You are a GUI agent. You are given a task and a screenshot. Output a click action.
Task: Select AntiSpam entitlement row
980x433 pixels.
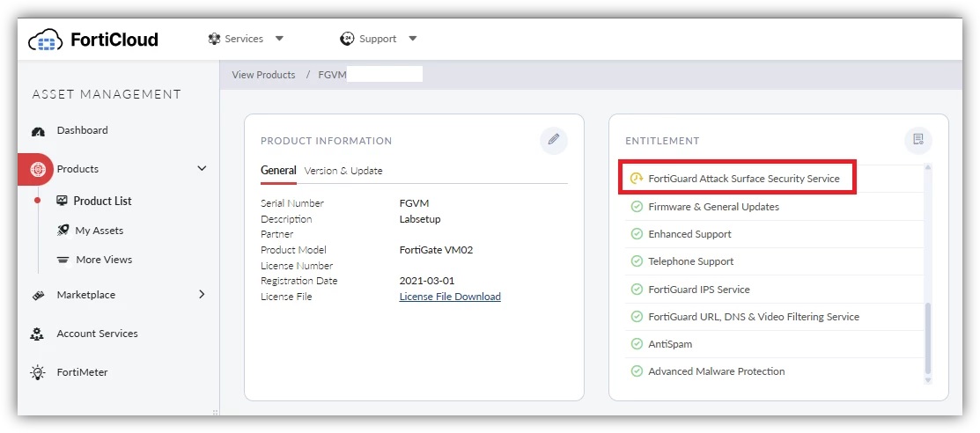click(x=671, y=344)
